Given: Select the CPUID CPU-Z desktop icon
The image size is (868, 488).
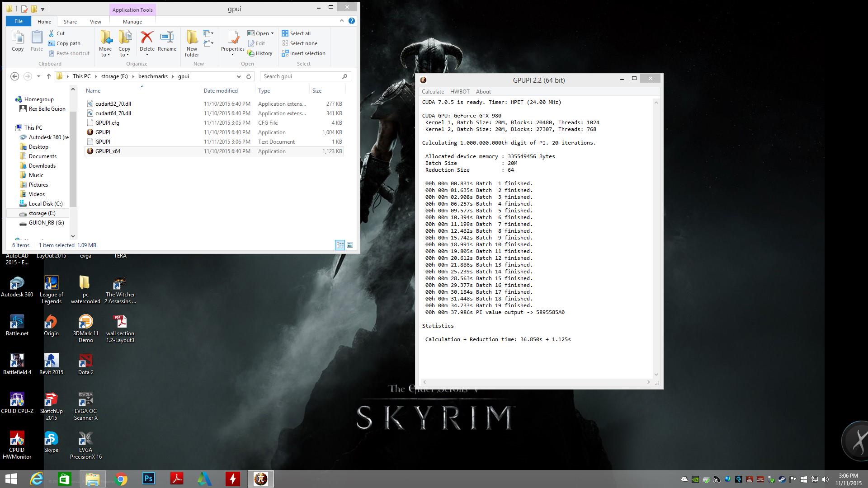Looking at the screenshot, I should coord(17,403).
